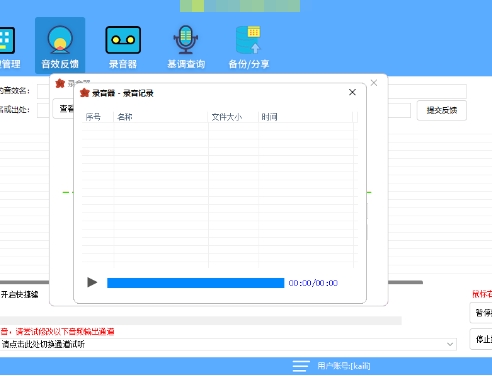Sort list by 文件大小 column header
Viewport: 492px width, 376px height.
pyautogui.click(x=233, y=117)
